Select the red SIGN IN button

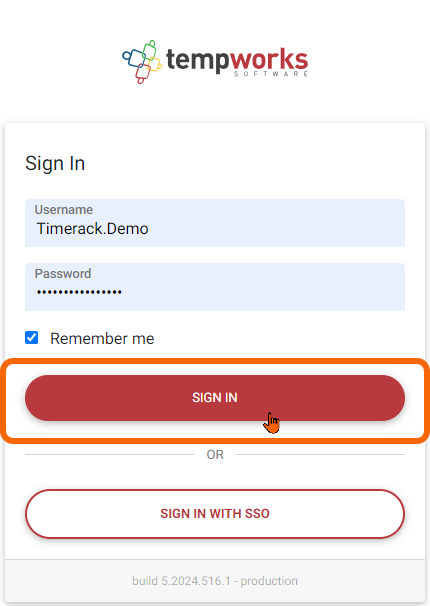point(215,398)
